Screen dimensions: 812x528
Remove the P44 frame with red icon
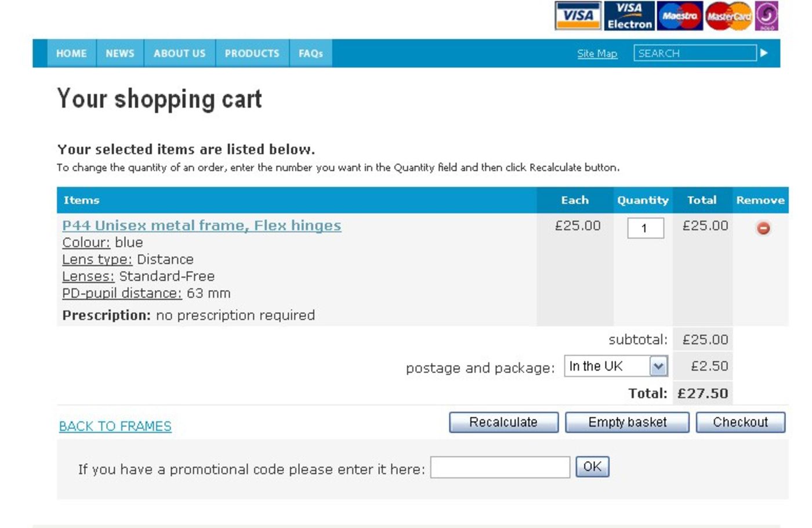(x=763, y=228)
